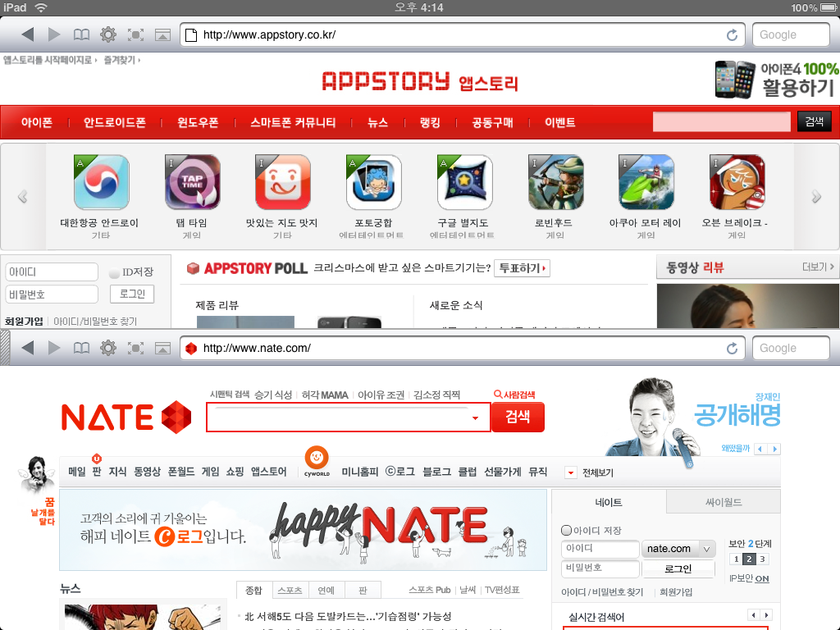Enable ID저장 on Appstory login
This screenshot has width=840, height=630.
coord(114,272)
